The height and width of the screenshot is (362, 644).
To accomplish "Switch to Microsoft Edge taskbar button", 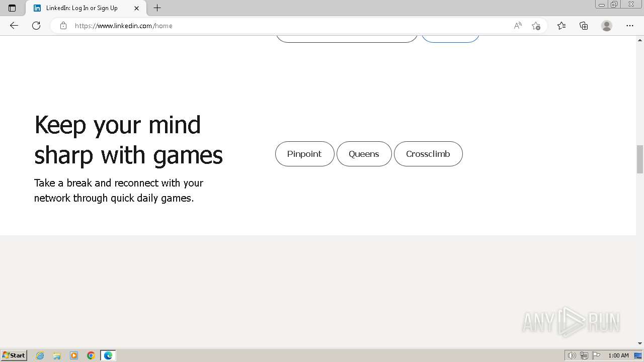I will pos(108,355).
